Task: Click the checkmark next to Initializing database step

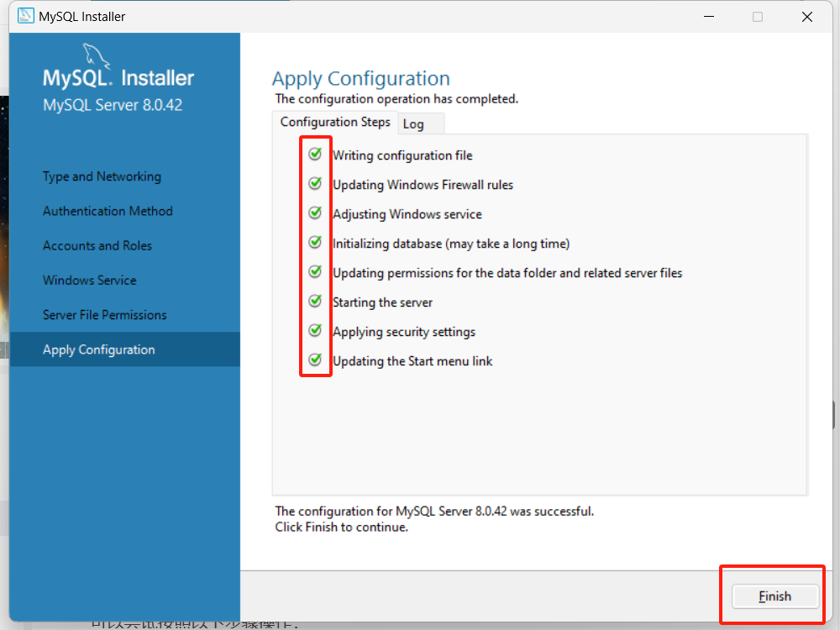Action: click(x=315, y=243)
